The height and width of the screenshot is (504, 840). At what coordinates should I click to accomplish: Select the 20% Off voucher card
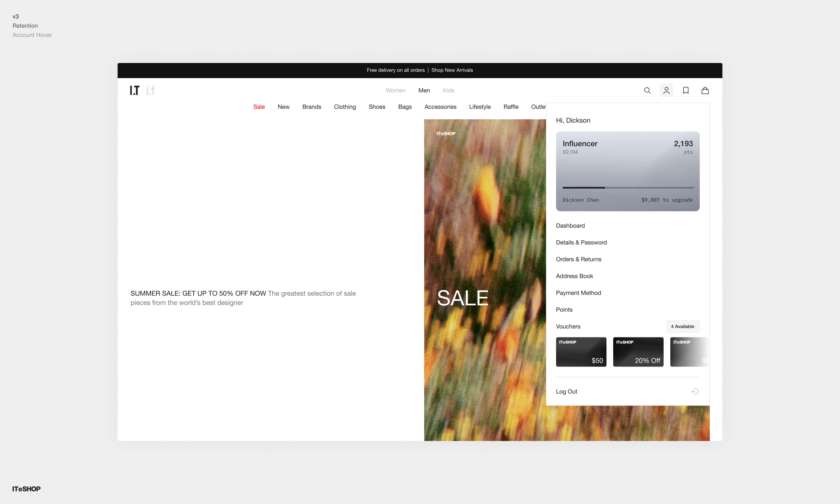point(638,352)
